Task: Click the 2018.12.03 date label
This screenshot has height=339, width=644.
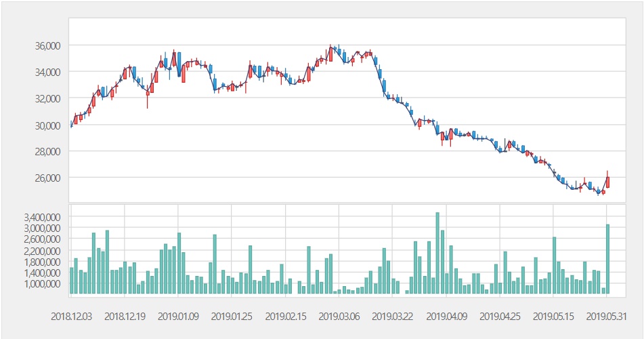Action: tap(71, 316)
